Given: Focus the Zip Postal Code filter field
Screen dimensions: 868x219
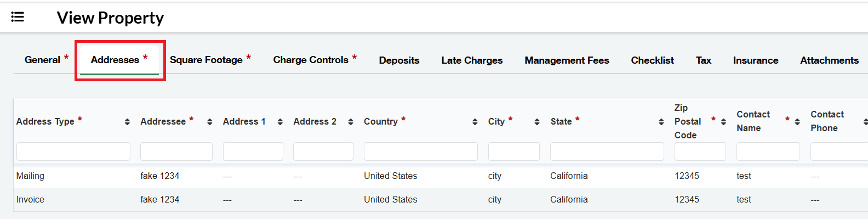Looking at the screenshot, I should [x=700, y=151].
